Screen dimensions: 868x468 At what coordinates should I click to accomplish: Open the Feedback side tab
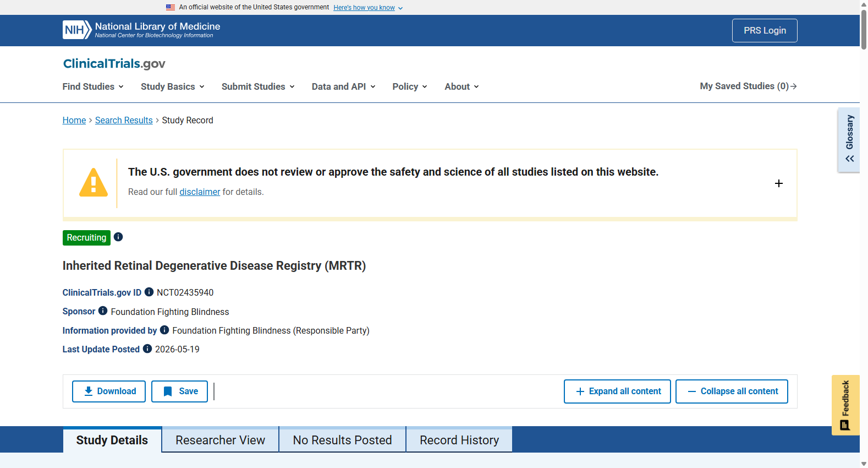845,405
